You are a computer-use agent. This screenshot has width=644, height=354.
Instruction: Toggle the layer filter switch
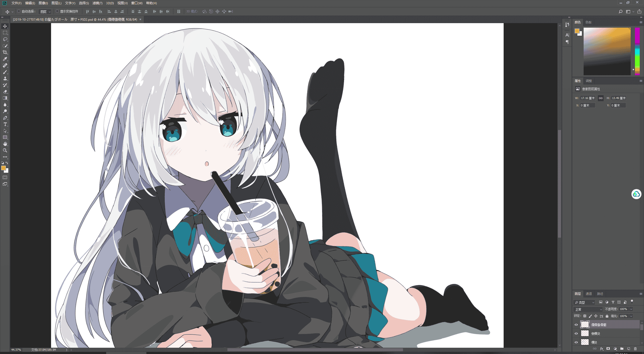pyautogui.click(x=632, y=302)
